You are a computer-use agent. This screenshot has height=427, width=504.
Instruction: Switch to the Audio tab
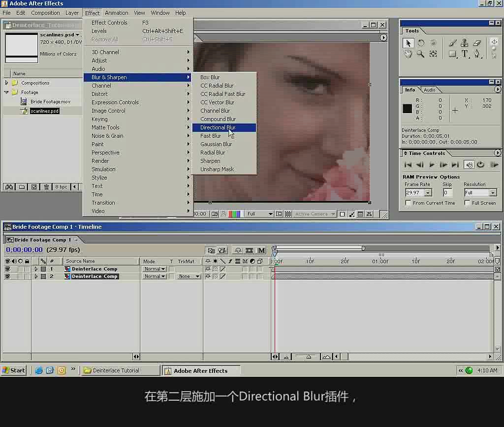coord(429,90)
